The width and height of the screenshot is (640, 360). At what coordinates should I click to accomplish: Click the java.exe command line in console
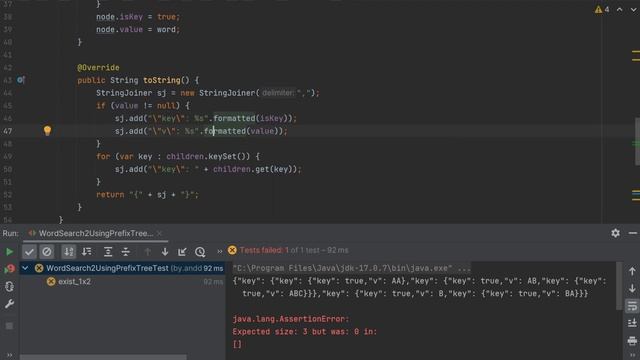(351, 268)
